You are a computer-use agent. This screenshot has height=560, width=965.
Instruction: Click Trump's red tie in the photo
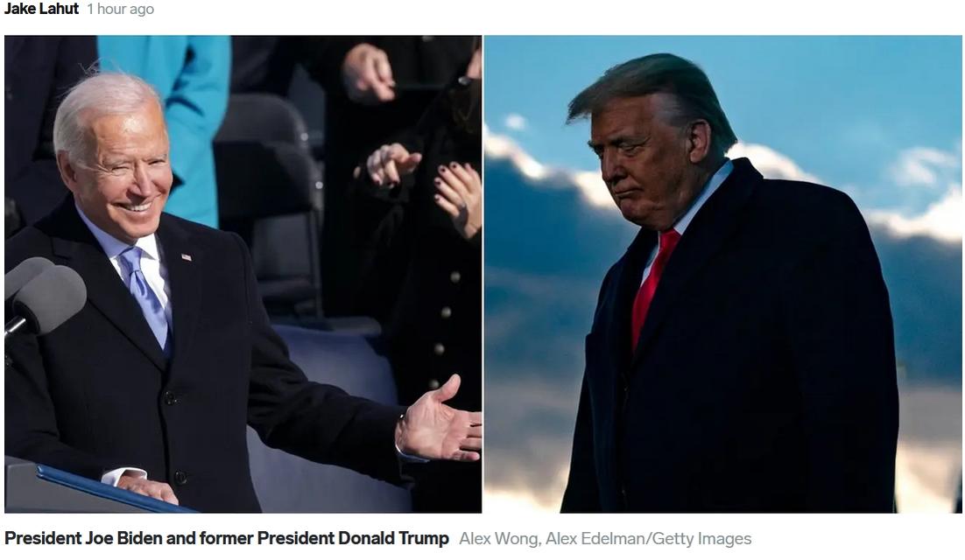[653, 284]
